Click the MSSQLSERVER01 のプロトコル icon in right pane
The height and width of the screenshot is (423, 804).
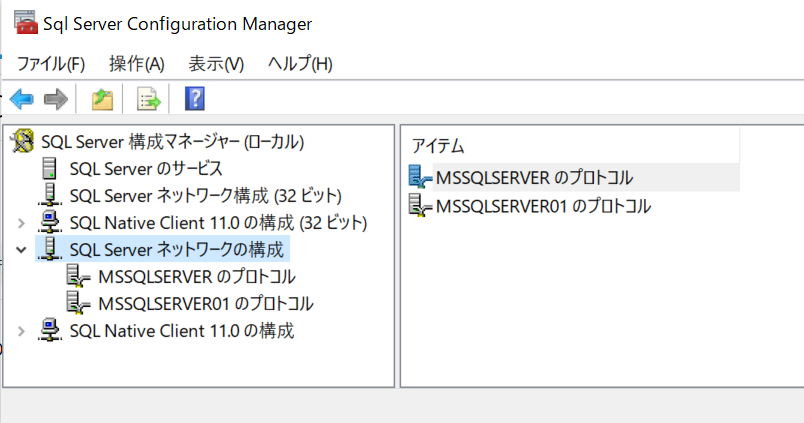click(420, 205)
